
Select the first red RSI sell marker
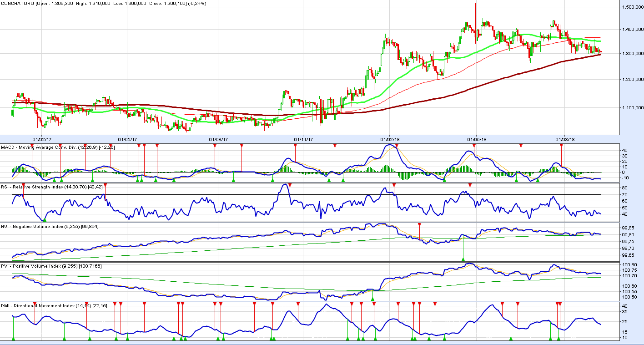23,185
